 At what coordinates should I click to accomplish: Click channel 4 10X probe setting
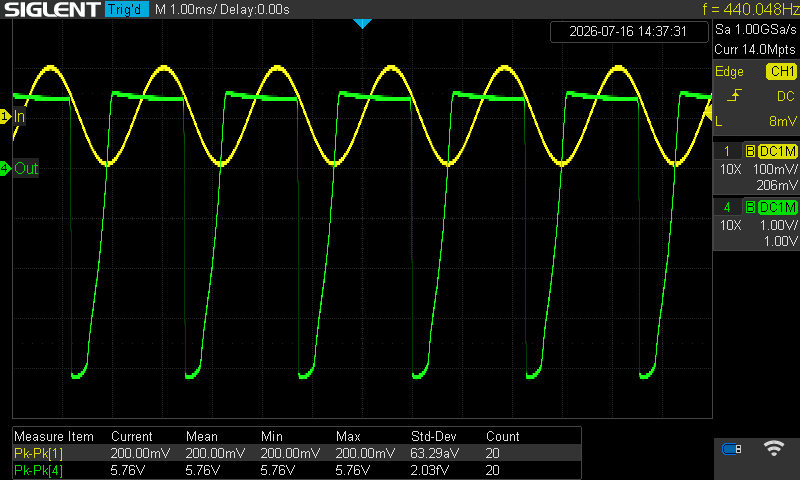click(730, 225)
